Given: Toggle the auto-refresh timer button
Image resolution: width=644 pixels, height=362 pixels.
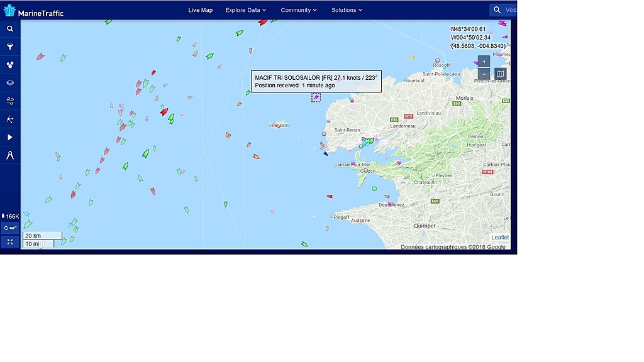Looking at the screenshot, I should click(10, 228).
